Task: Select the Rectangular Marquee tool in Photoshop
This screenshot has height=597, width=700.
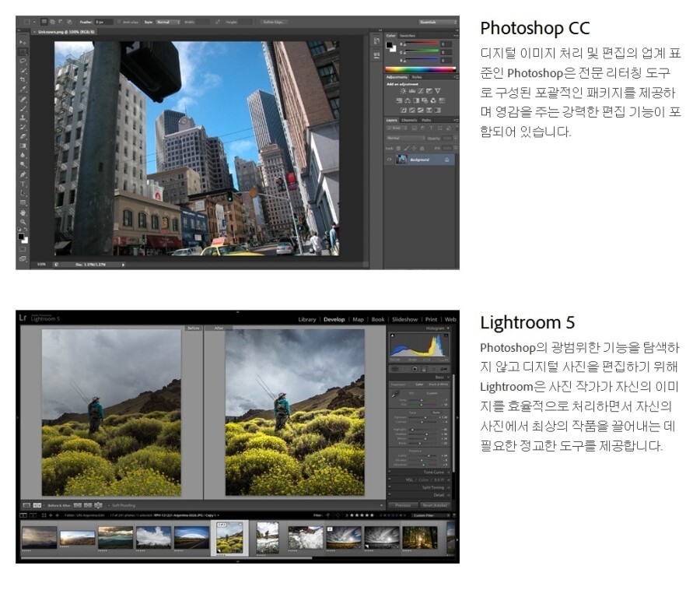Action: [x=23, y=51]
